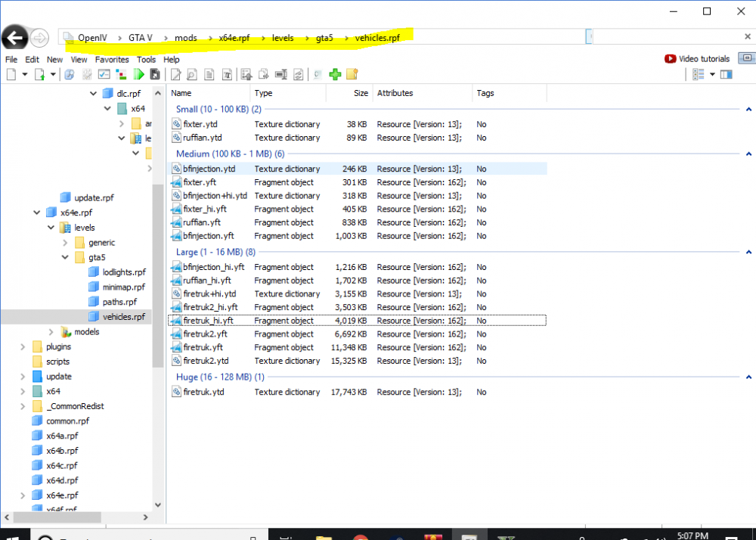Open the File menu
The image size is (756, 540).
(x=11, y=59)
